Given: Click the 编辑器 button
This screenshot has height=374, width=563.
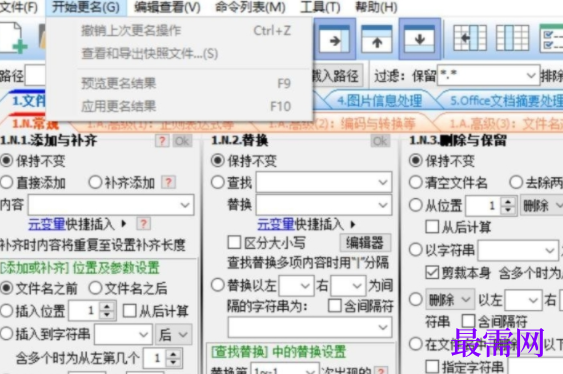Looking at the screenshot, I should click(x=365, y=243).
